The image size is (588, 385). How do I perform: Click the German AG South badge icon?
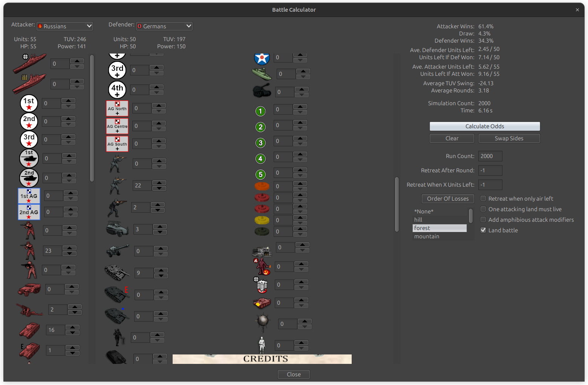[117, 144]
